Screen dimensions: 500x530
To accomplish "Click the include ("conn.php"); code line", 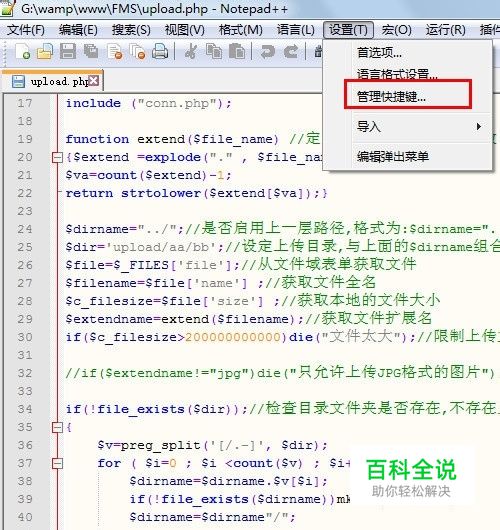I will pos(149,103).
